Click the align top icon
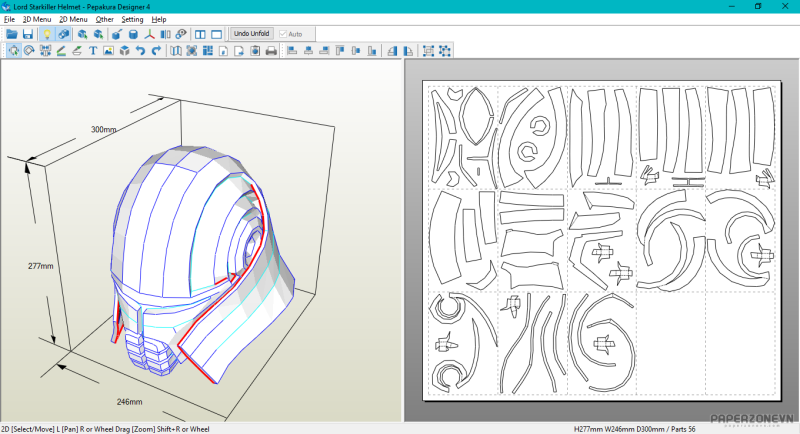 click(x=340, y=50)
